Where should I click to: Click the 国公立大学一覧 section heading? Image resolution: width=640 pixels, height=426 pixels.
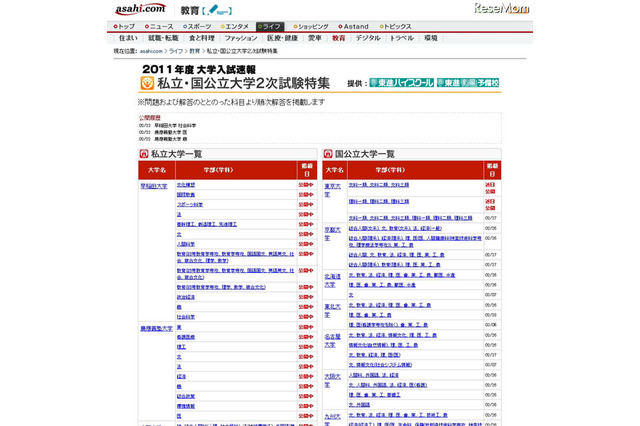pos(365,154)
